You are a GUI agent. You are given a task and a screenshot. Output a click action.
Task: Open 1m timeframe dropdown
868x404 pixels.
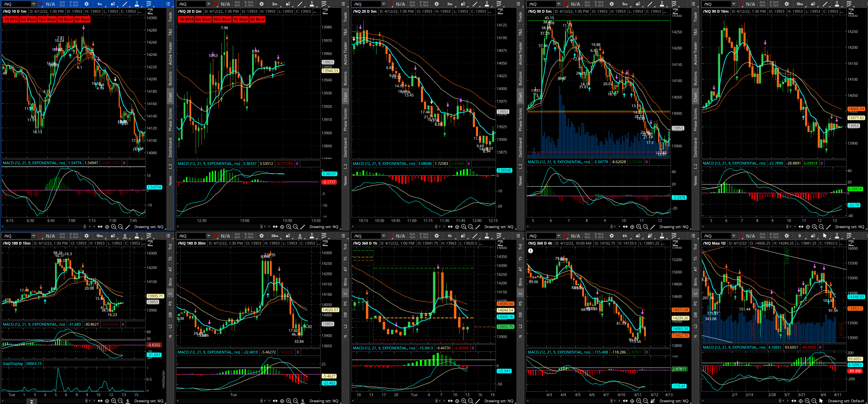click(x=99, y=4)
